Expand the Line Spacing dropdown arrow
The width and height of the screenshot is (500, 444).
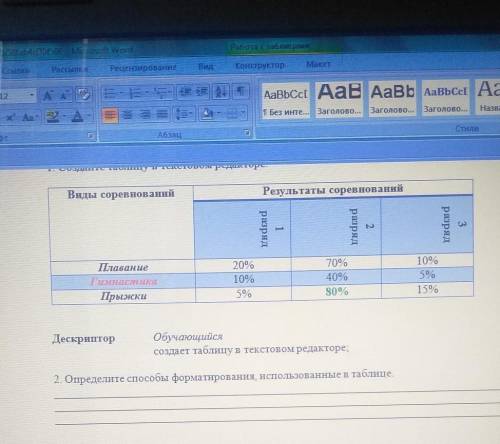[192, 114]
